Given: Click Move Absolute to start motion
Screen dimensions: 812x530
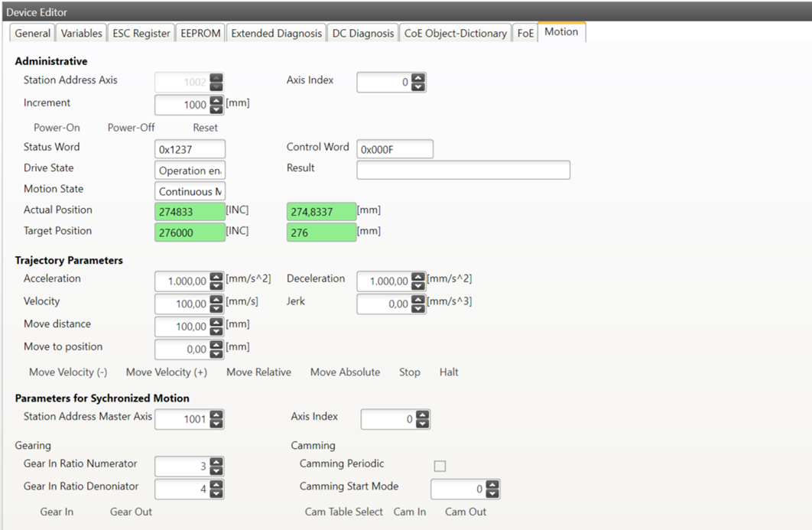Looking at the screenshot, I should (x=345, y=372).
